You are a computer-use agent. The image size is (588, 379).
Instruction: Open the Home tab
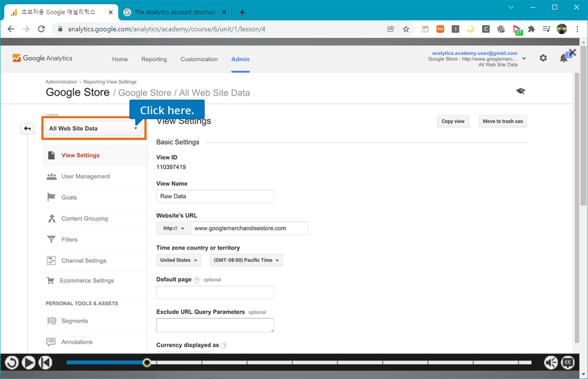120,59
